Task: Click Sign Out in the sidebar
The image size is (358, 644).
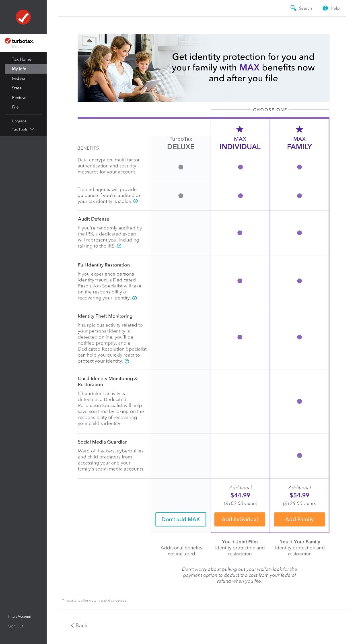Action: [15, 626]
